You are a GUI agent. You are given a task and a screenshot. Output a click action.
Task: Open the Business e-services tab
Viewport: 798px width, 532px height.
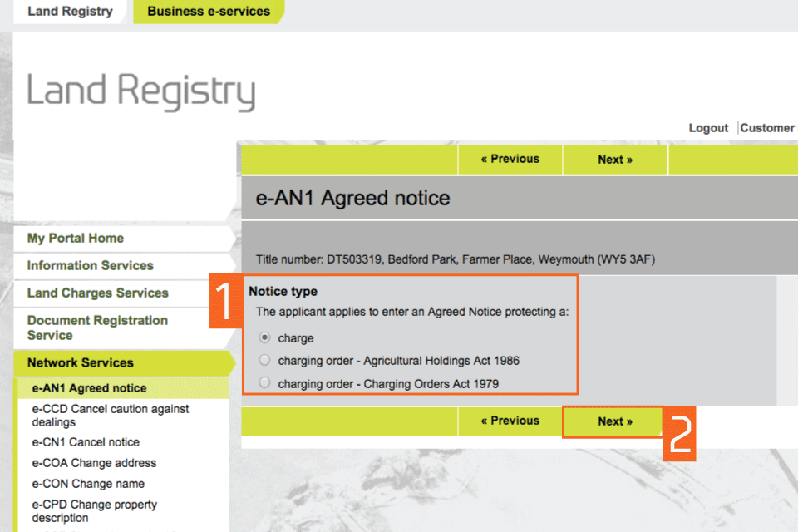coord(208,12)
